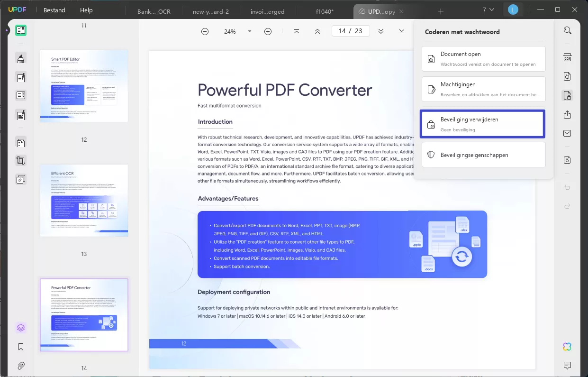Screen dimensions: 588x377
Task: Zoom out with the minus button
Action: 205,31
